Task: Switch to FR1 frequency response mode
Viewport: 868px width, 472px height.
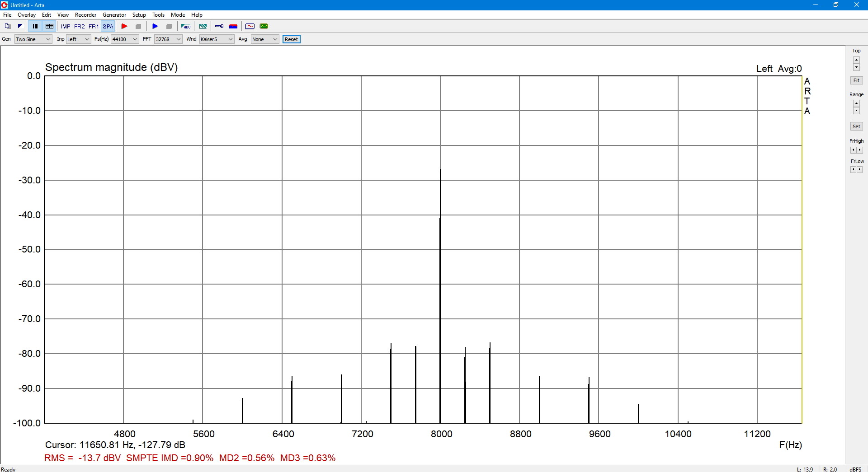Action: coord(94,27)
